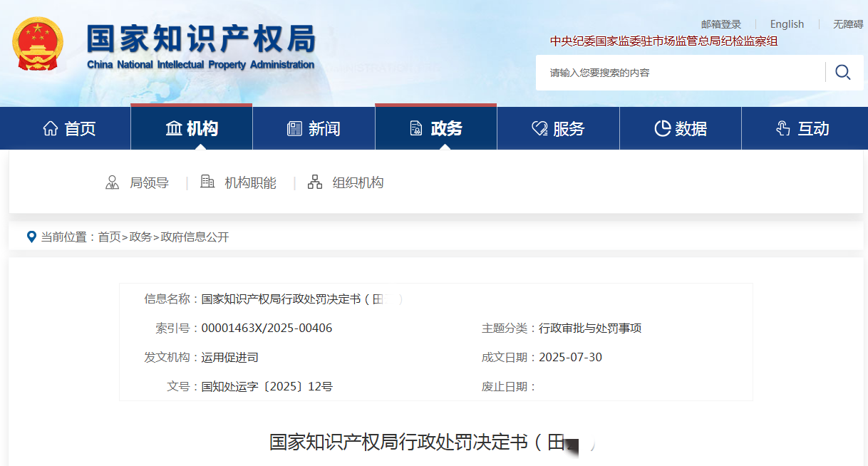Click the hand pointer icon beside 互动
Screen dimensions: 868x466
[x=783, y=128]
